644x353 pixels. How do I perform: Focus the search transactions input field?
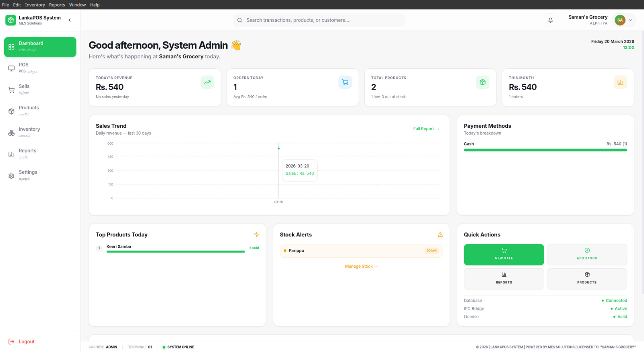(319, 20)
